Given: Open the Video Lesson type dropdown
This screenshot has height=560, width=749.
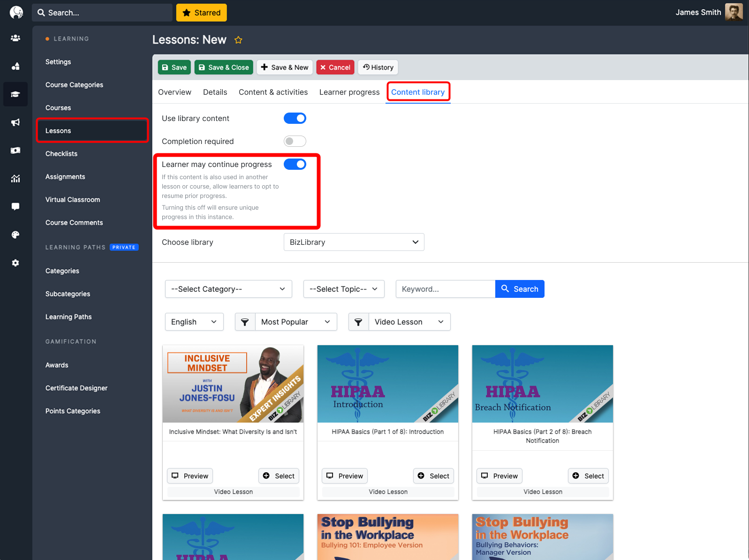Looking at the screenshot, I should click(409, 322).
